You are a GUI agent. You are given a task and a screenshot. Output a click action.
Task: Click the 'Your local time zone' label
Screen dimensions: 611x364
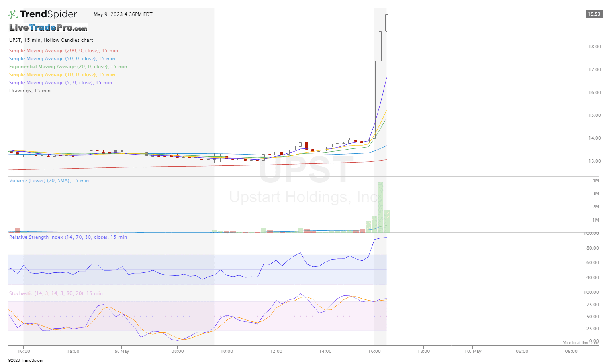pos(581,342)
